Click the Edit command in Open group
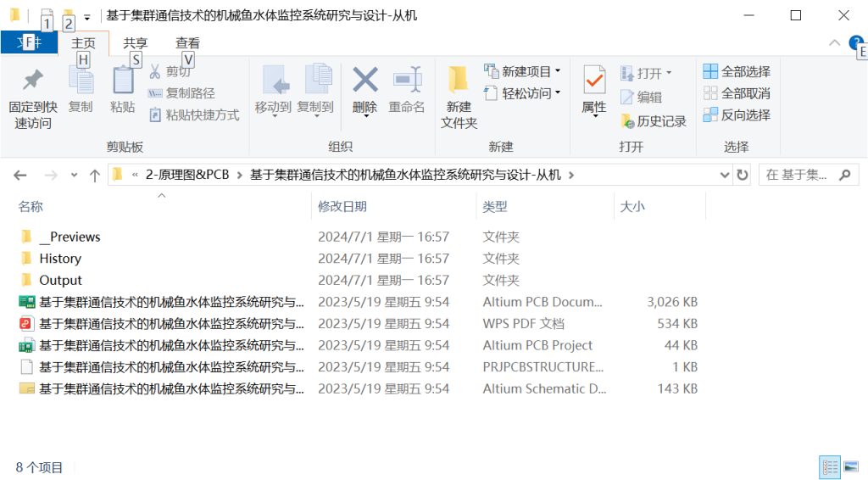The height and width of the screenshot is (480, 868). point(641,98)
